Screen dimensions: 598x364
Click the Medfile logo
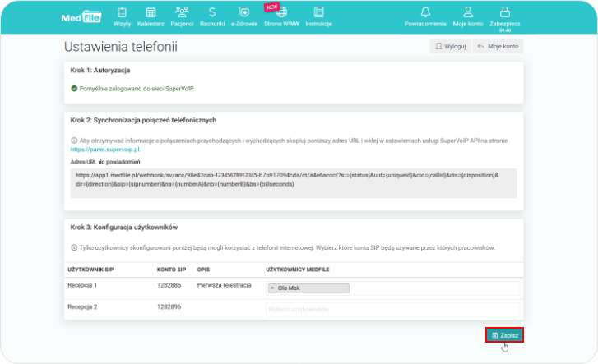tap(80, 17)
